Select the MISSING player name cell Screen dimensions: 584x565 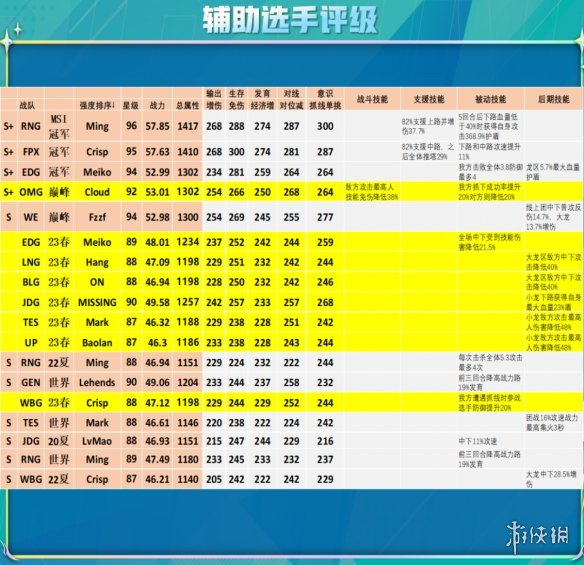pos(97,302)
